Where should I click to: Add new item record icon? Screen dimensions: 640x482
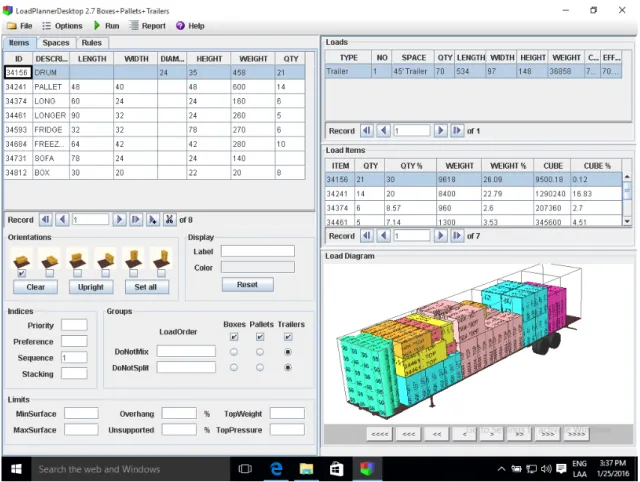pyautogui.click(x=153, y=220)
